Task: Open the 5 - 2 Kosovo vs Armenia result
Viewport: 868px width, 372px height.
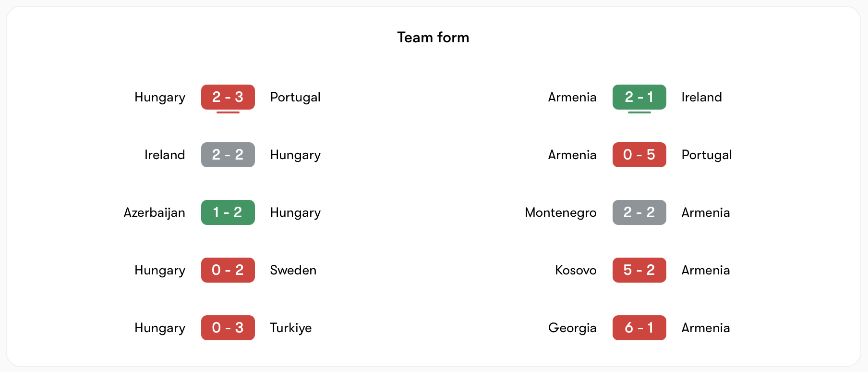Action: coord(639,270)
